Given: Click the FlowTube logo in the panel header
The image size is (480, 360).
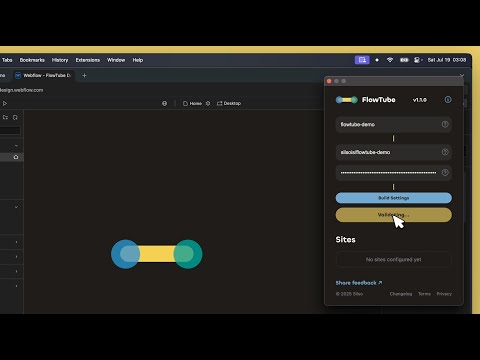Looking at the screenshot, I should pos(346,100).
